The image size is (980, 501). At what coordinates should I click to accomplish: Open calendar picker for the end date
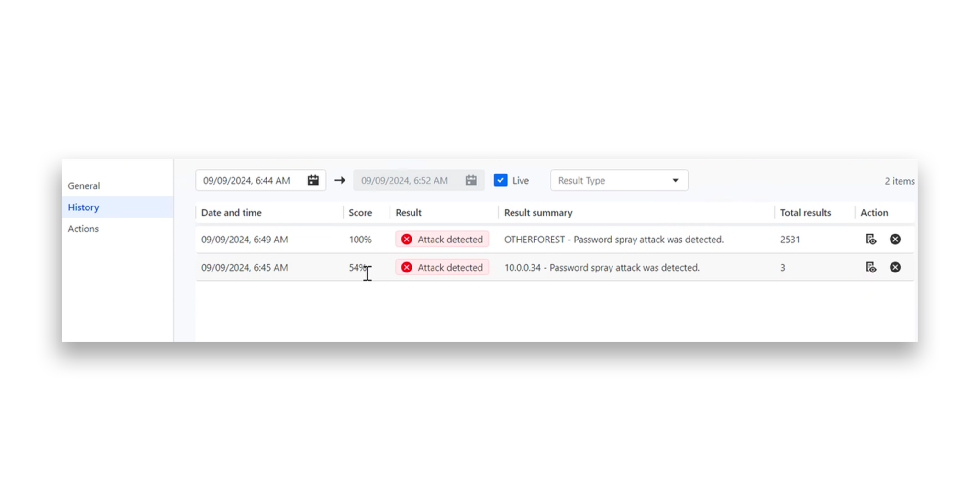tap(470, 180)
